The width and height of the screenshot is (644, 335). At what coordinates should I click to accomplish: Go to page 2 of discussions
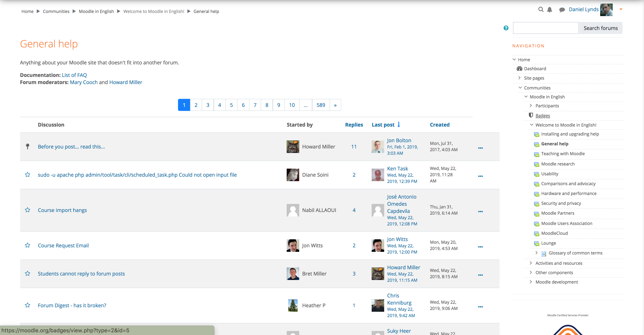point(196,105)
